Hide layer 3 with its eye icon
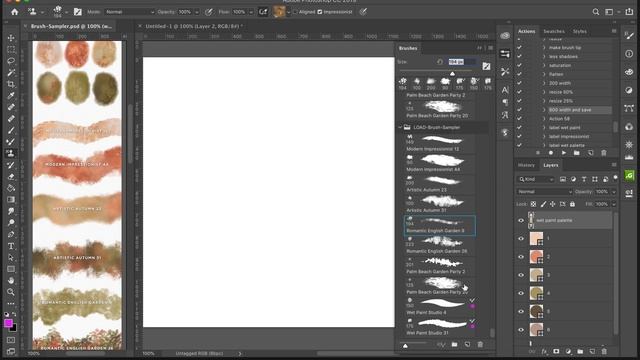The image size is (640, 360). (521, 275)
